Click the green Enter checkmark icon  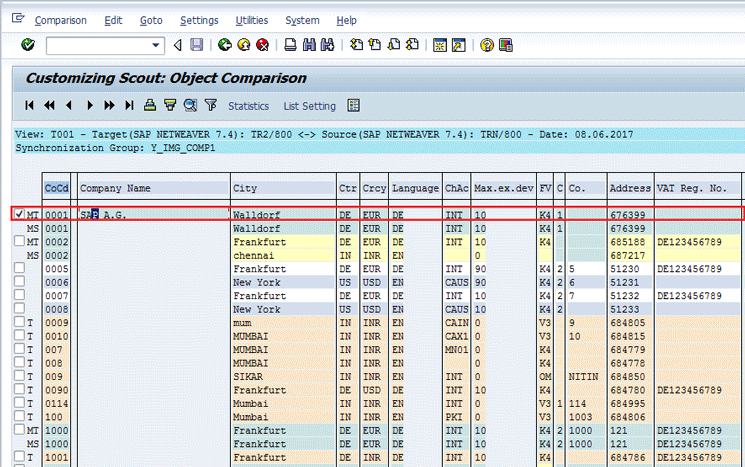click(27, 45)
